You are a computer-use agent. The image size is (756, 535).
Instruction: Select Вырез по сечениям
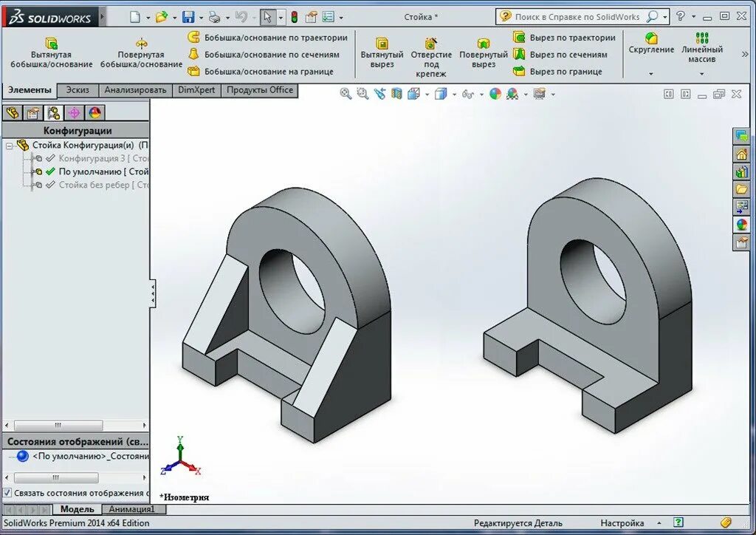[560, 55]
